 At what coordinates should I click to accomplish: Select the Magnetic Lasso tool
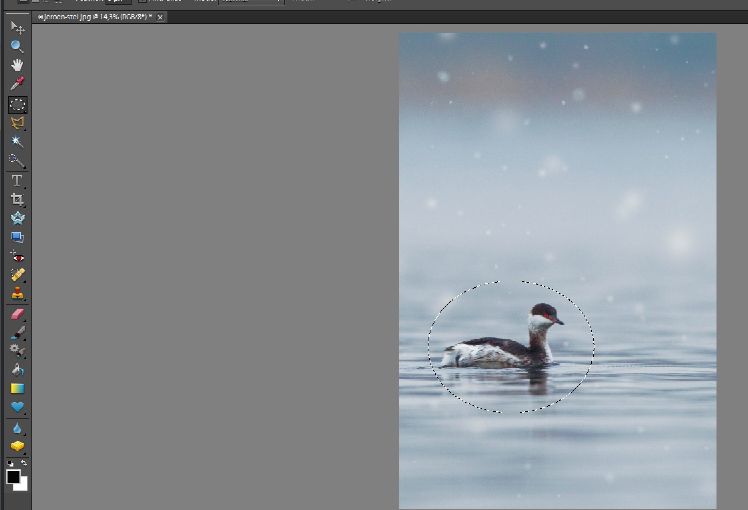pyautogui.click(x=17, y=123)
